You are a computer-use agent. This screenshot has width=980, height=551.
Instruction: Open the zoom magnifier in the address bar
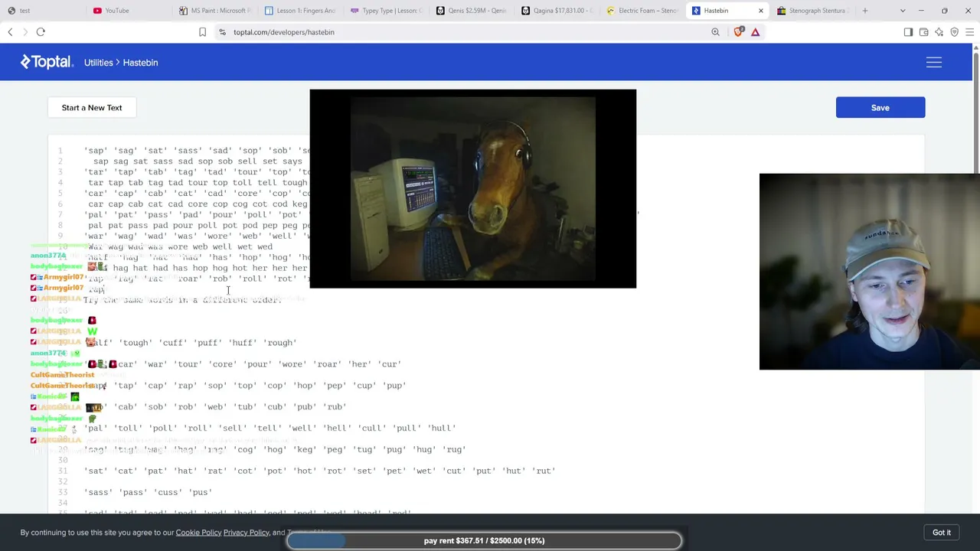tap(715, 32)
